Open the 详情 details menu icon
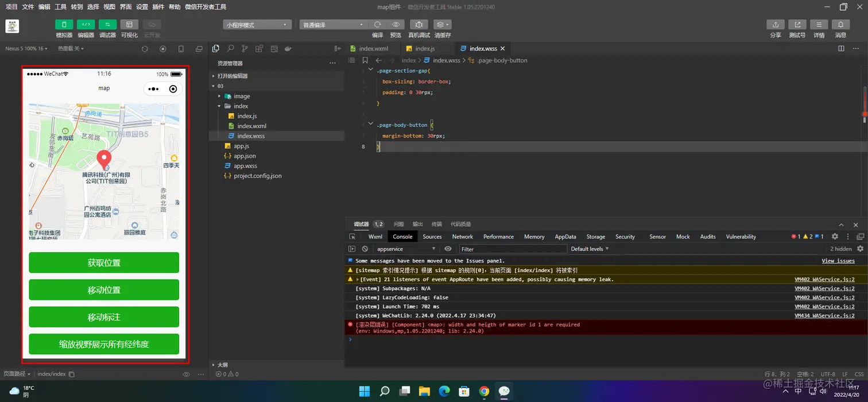 point(819,25)
